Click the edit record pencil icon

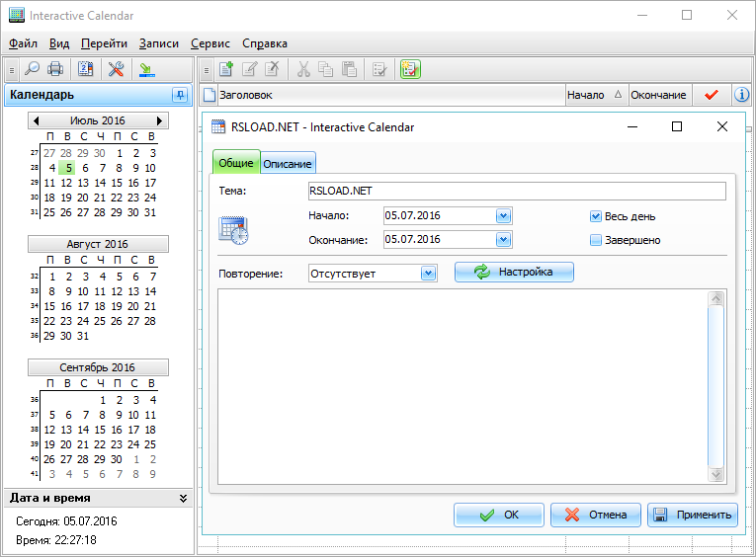pyautogui.click(x=249, y=69)
